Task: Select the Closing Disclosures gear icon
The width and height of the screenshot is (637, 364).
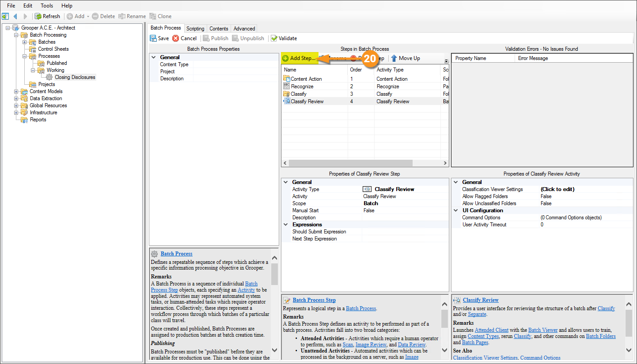Action: pyautogui.click(x=49, y=77)
